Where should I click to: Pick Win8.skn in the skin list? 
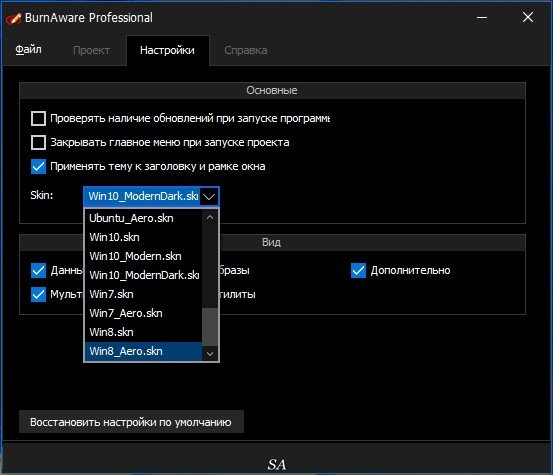(x=144, y=332)
